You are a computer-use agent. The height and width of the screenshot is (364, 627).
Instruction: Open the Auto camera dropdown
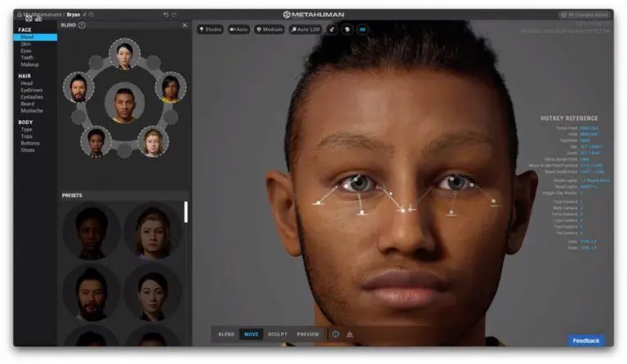pos(238,29)
